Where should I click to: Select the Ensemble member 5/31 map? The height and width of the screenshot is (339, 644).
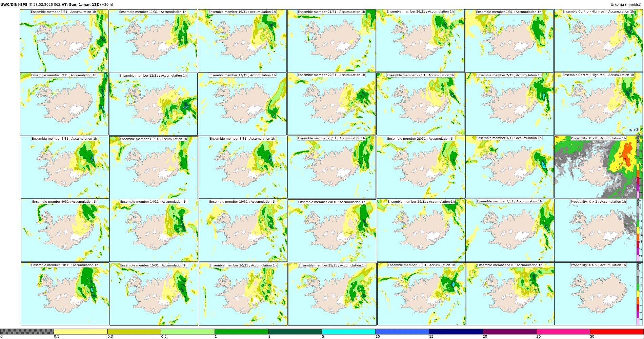[510, 294]
